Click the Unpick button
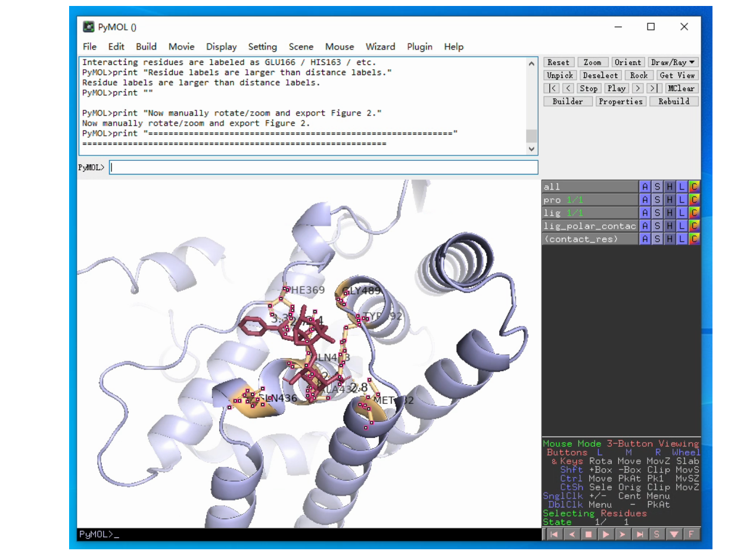753x560 pixels. click(x=559, y=75)
